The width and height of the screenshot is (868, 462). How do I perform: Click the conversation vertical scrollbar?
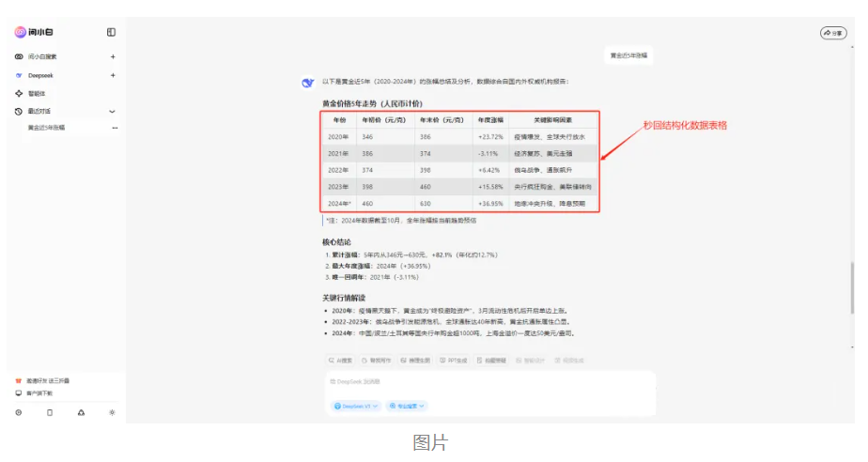click(x=852, y=287)
